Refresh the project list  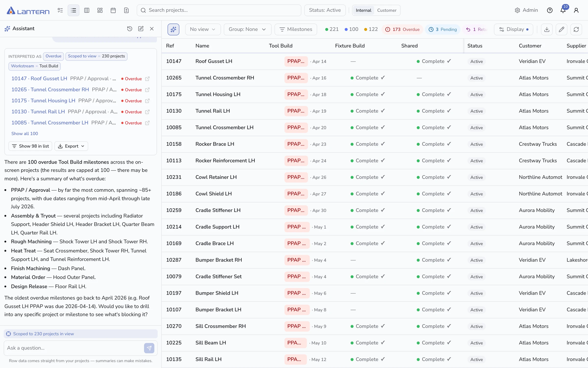tap(576, 29)
